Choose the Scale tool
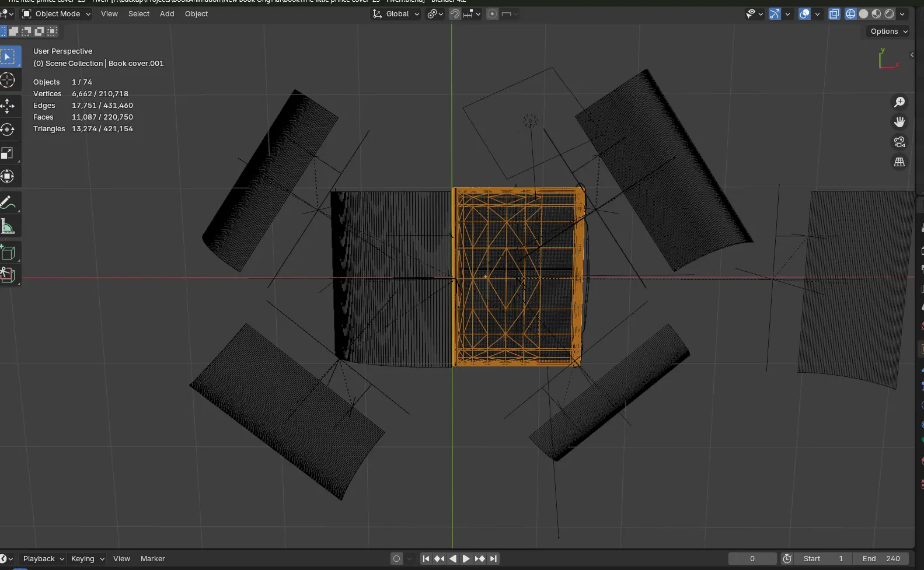 click(8, 153)
